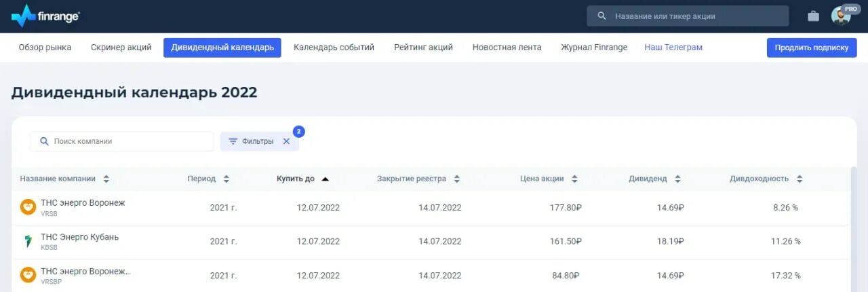Select yield 11.26 %

[785, 242]
